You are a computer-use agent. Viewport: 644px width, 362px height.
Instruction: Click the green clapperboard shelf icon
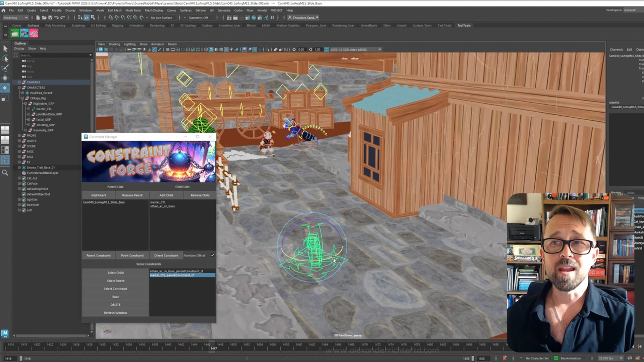[x=15, y=33]
